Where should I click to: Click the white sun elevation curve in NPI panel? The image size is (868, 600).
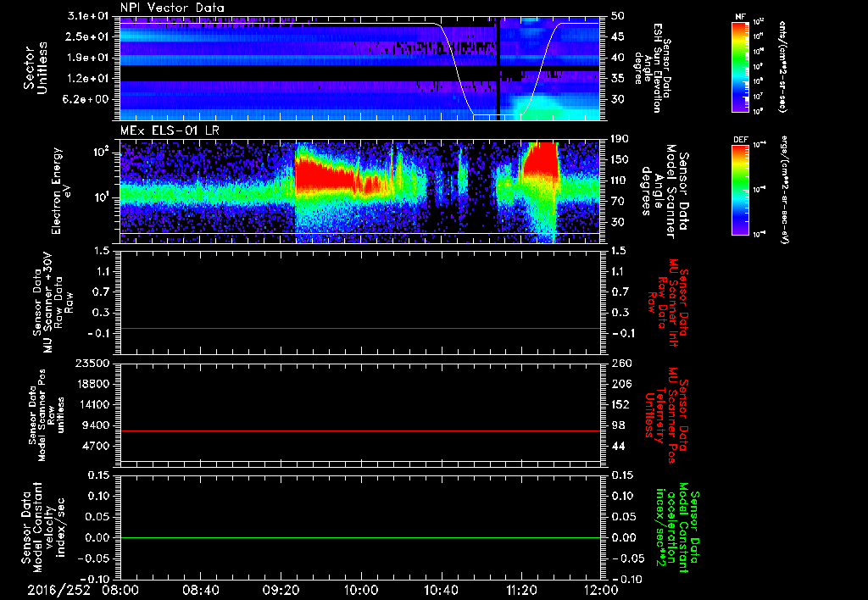pos(457,69)
